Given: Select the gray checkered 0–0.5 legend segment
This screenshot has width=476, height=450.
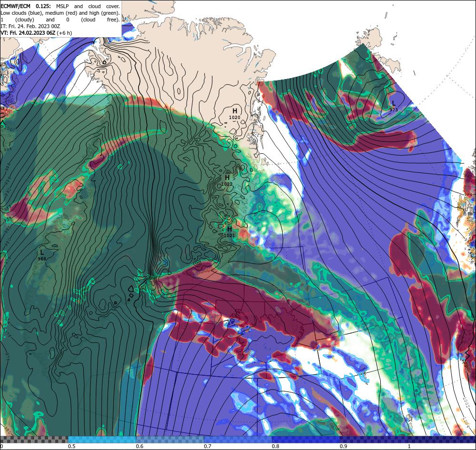Looking at the screenshot, I should [34, 440].
